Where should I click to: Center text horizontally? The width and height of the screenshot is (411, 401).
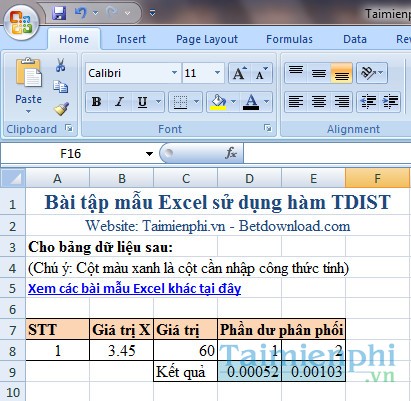(x=319, y=102)
